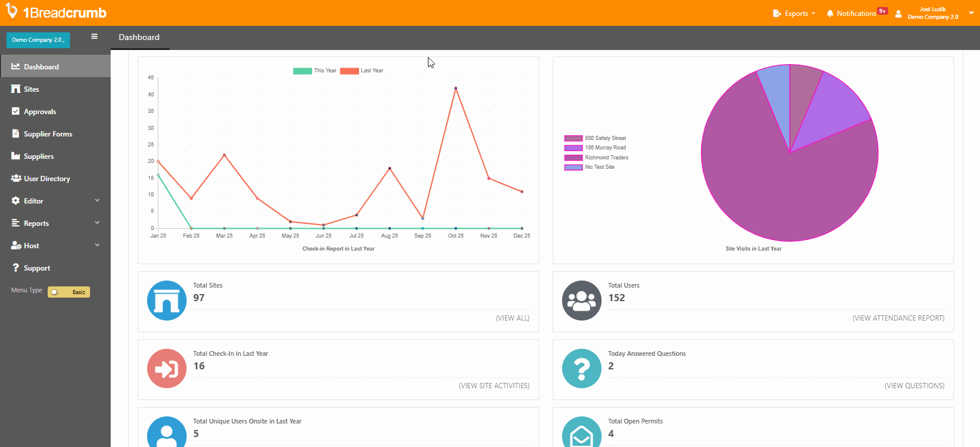
Task: Open the Exports dropdown
Action: 795,14
